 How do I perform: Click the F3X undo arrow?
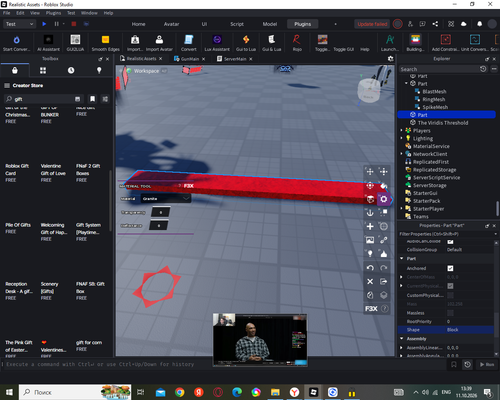tap(370, 268)
